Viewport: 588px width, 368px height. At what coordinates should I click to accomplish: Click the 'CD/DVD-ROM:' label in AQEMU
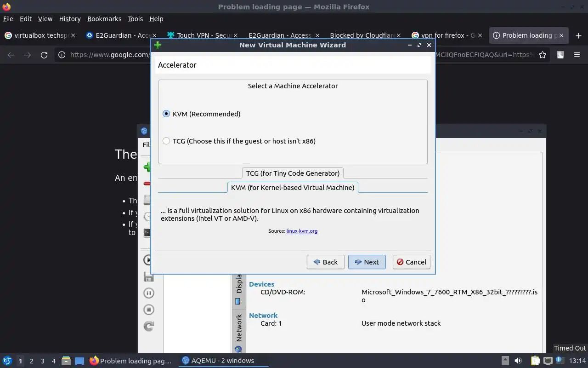tap(283, 292)
